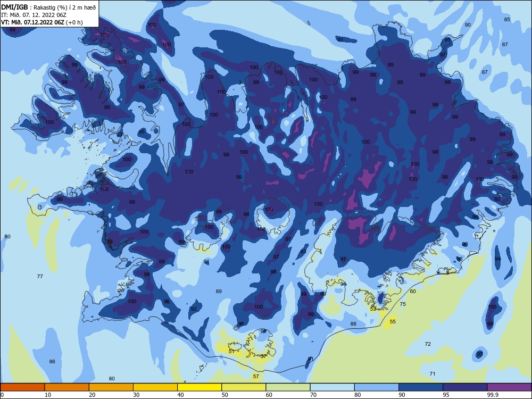532x399 pixels.
Task: Select the medium blue 90–95 legend swatch
Action: [421, 387]
